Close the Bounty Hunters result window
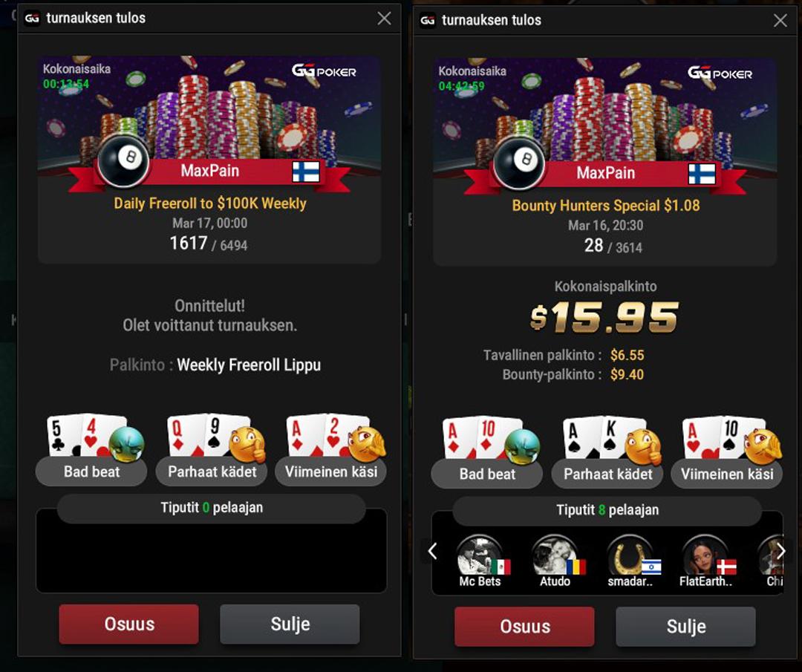Screen dimensions: 802x672 [780, 21]
